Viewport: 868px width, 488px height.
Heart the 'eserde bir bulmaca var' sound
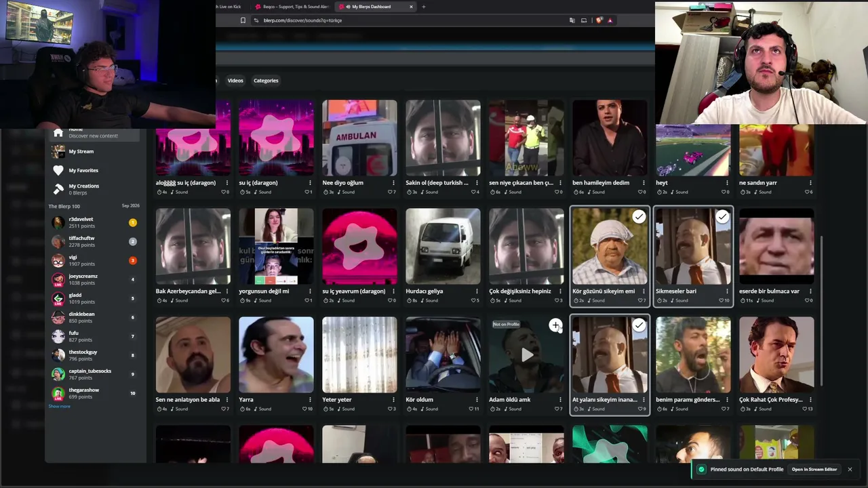[806, 300]
